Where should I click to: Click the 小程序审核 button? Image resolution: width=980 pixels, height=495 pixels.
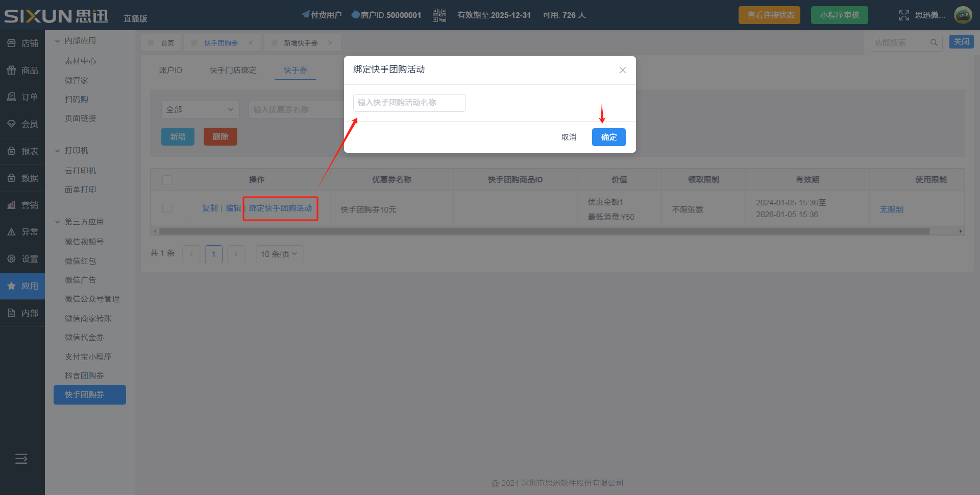point(840,15)
